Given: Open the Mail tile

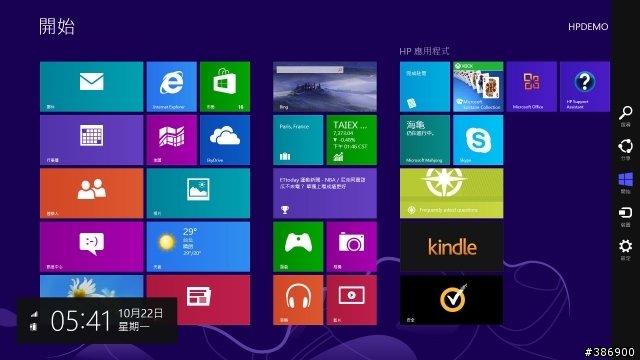Looking at the screenshot, I should pyautogui.click(x=91, y=87).
